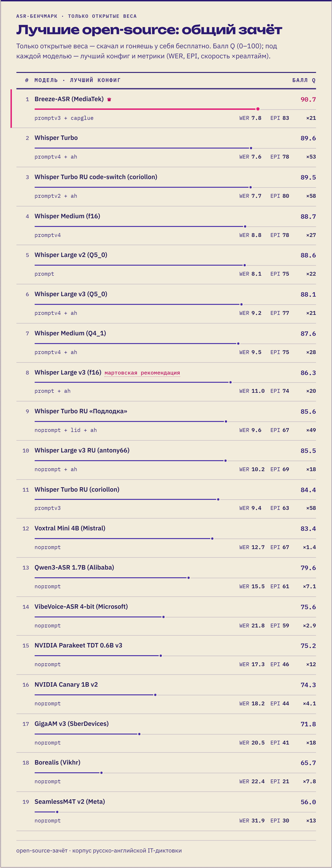Select the Whisper Medium (Q4_1) model name
Viewport: 332px width, 868px height.
(x=70, y=333)
